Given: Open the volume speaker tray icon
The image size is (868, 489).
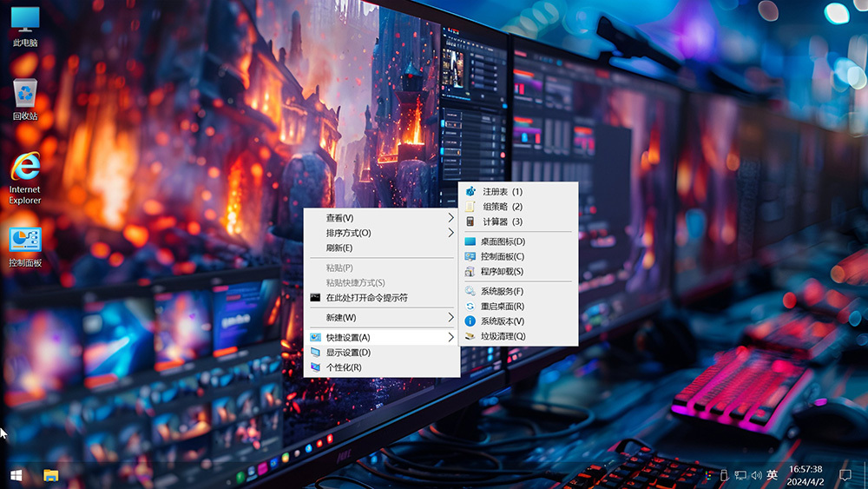Looking at the screenshot, I should (x=756, y=475).
